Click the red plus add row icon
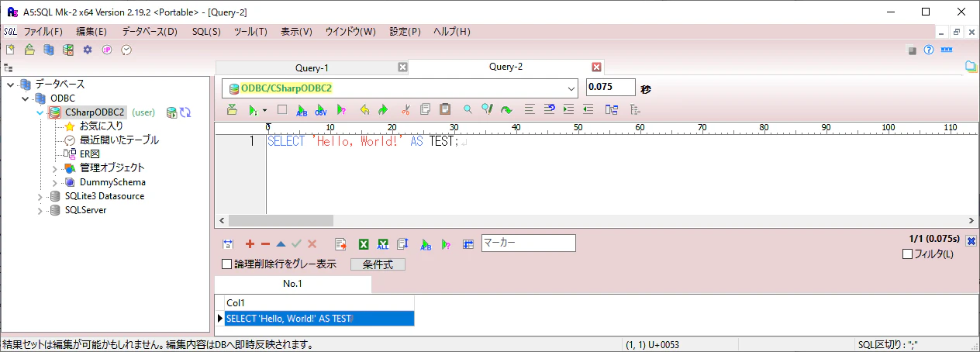Screen dimensions: 980x352 [x=250, y=243]
